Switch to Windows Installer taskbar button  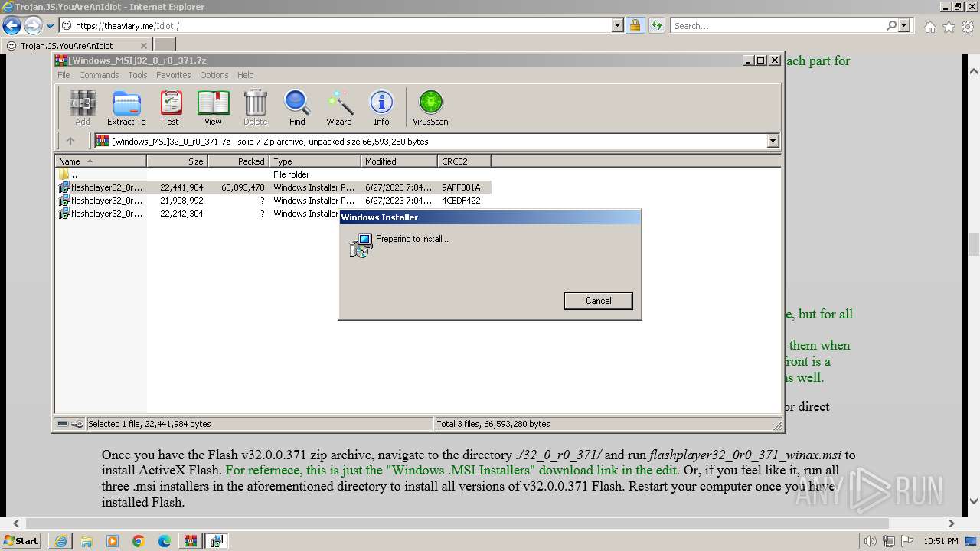(217, 541)
